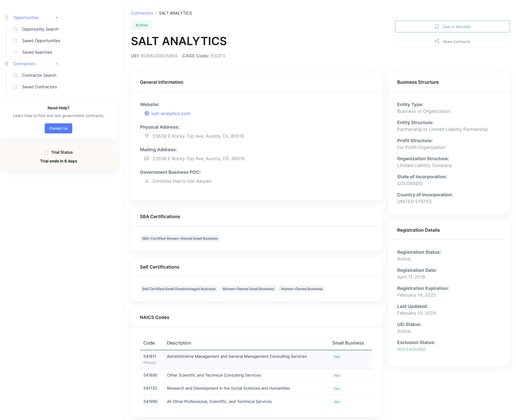Viewport: 516px width, 420px height.
Task: Click the envelope icon by Mailing Address
Action: (x=147, y=158)
